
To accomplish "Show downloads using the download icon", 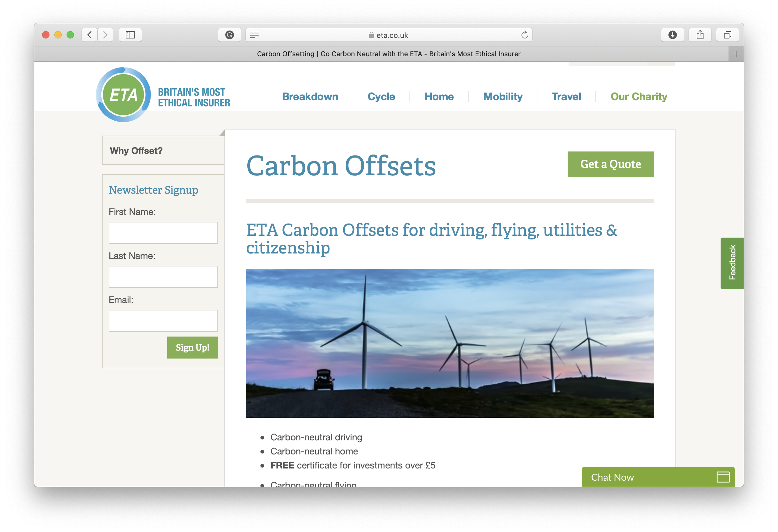I will click(x=673, y=35).
